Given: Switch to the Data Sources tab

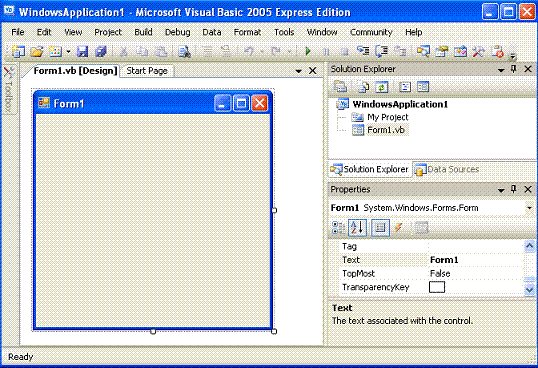Looking at the screenshot, I should 446,169.
